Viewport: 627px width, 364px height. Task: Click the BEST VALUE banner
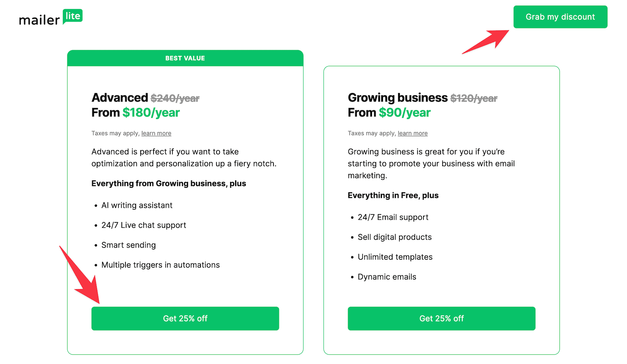click(x=185, y=58)
